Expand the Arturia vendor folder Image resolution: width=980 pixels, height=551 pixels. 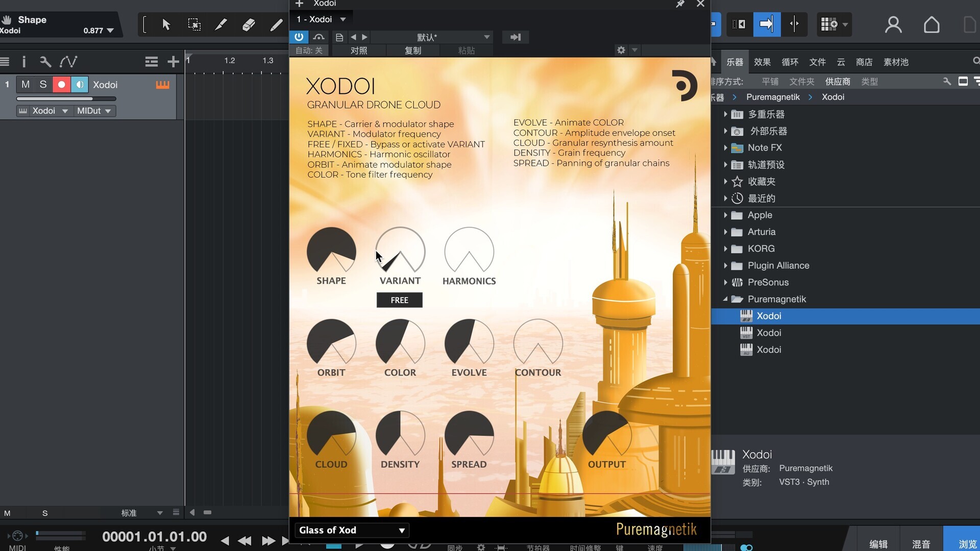click(725, 232)
